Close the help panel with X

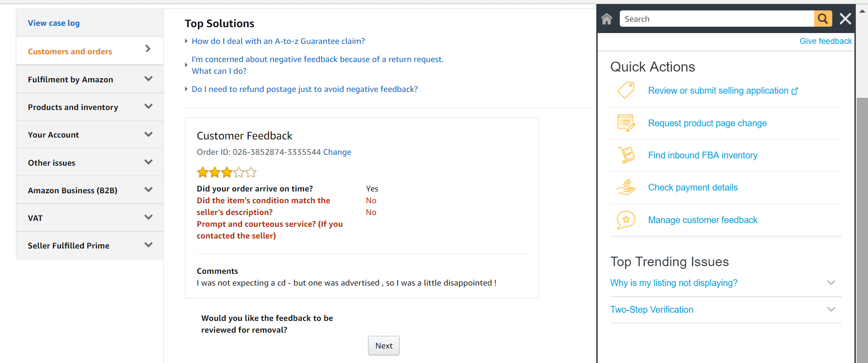point(845,19)
